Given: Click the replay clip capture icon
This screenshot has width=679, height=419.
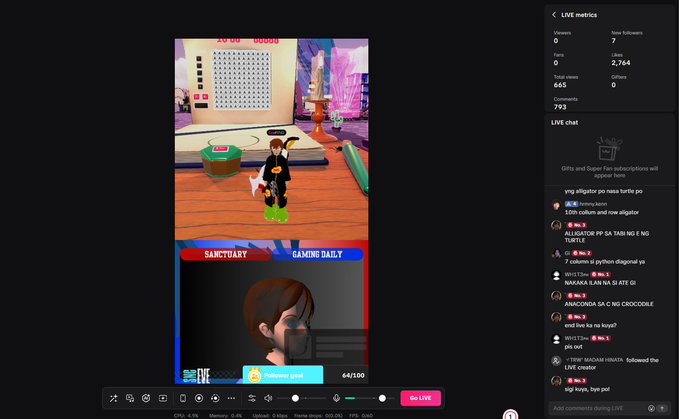Looking at the screenshot, I should [215, 398].
